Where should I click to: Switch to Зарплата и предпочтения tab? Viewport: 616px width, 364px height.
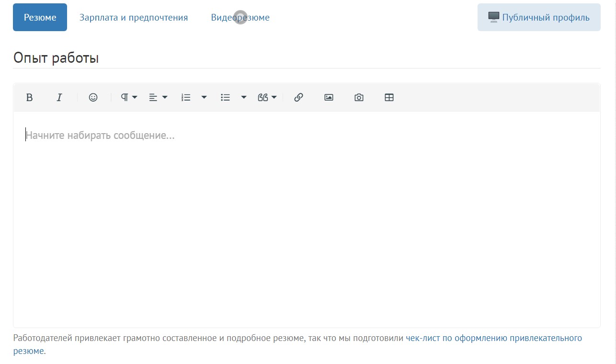click(134, 17)
